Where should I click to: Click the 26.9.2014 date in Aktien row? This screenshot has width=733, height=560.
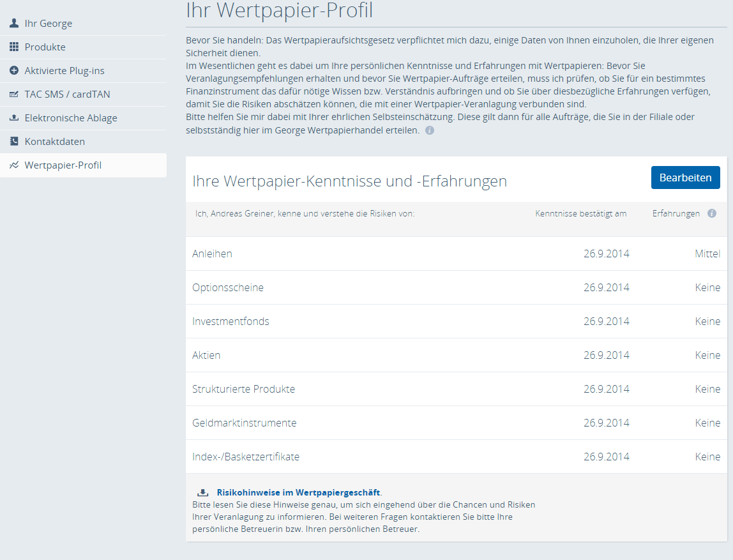607,355
